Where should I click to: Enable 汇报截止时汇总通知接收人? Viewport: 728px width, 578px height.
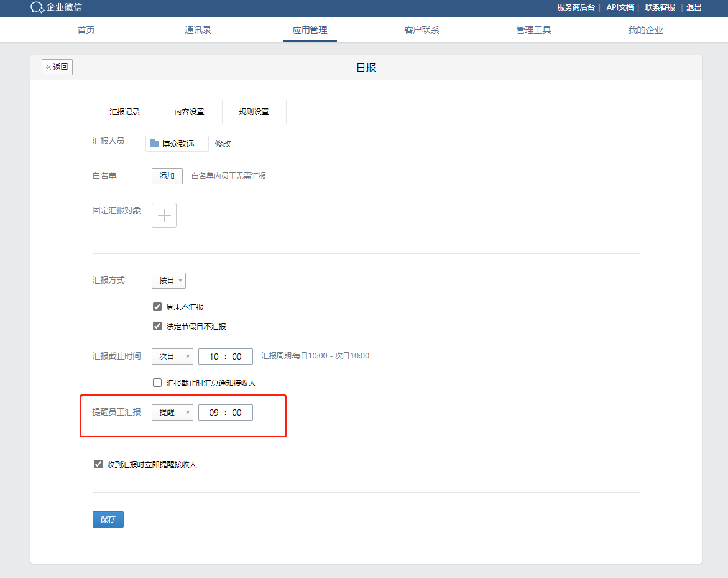click(x=157, y=382)
